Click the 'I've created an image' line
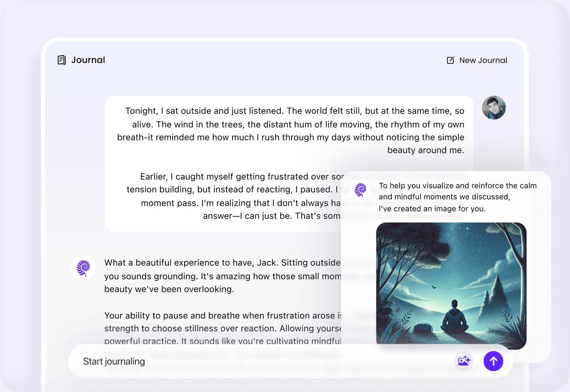This screenshot has width=570, height=392. pyautogui.click(x=432, y=209)
